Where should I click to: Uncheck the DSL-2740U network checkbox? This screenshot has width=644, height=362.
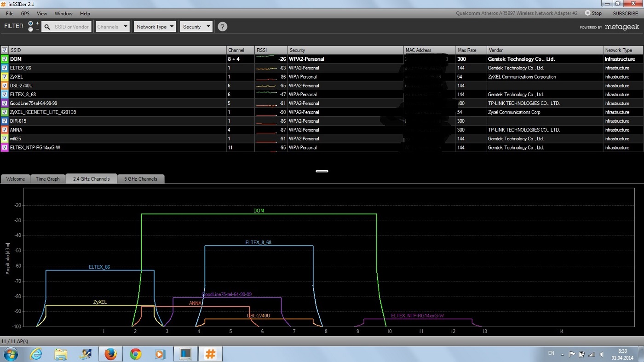5,86
